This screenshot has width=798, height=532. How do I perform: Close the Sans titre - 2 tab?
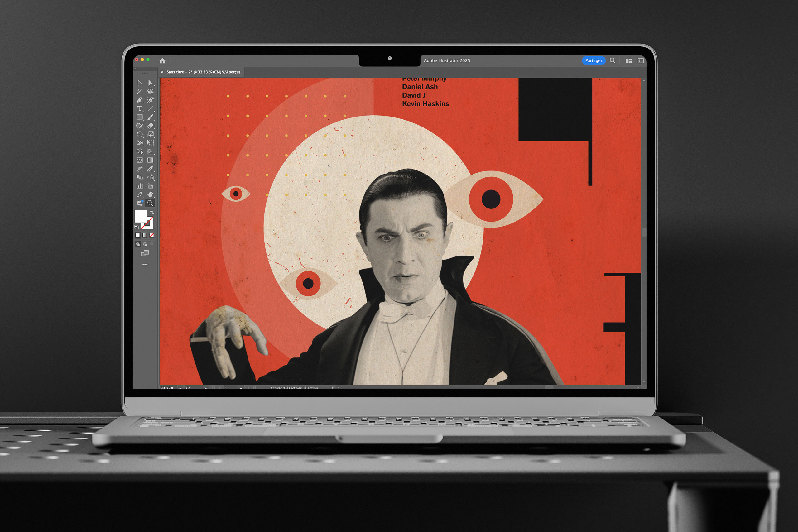tap(162, 72)
